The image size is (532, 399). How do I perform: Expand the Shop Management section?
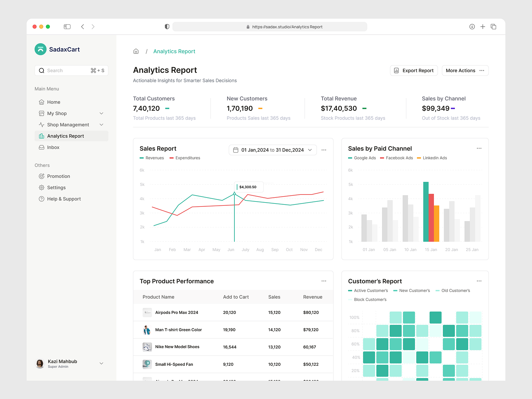(x=101, y=125)
